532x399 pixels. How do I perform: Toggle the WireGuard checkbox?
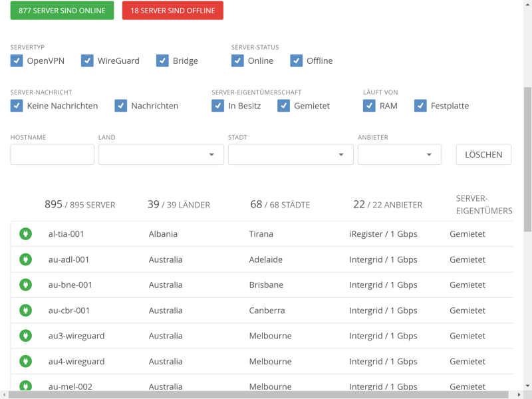click(x=87, y=61)
